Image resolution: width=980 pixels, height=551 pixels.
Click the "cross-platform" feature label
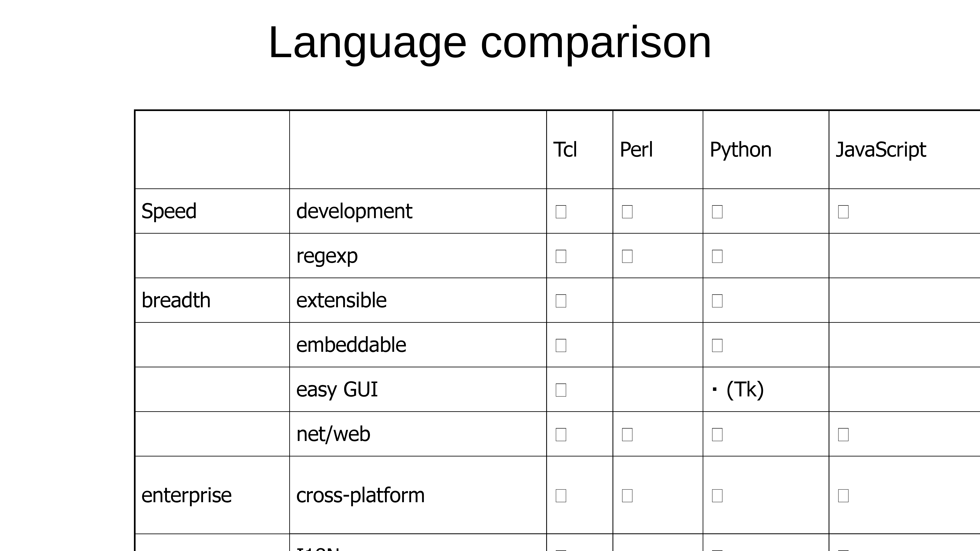(360, 495)
